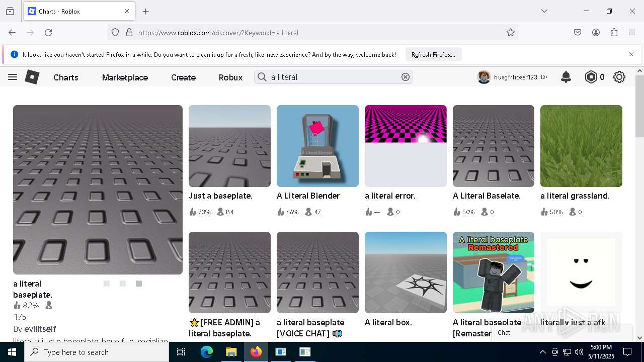The image size is (644, 362).
Task: Open the Firefox extensions icon
Action: (x=614, y=32)
